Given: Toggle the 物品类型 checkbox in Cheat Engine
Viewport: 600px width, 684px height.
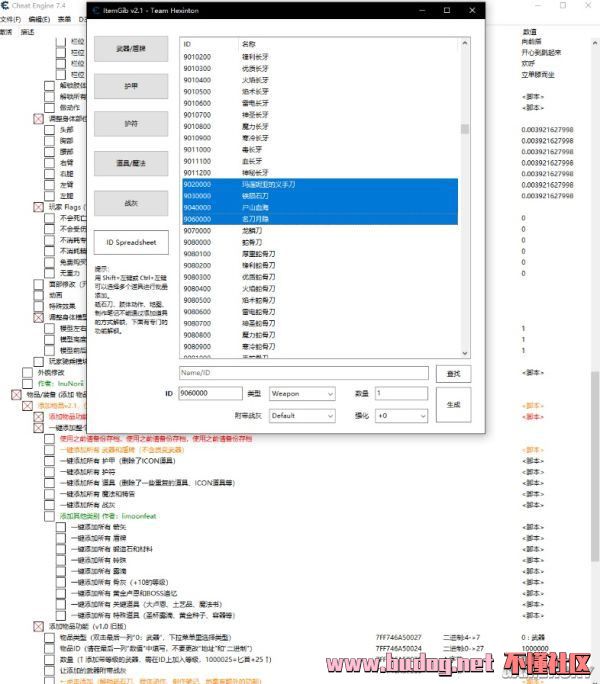Looking at the screenshot, I should (50, 638).
